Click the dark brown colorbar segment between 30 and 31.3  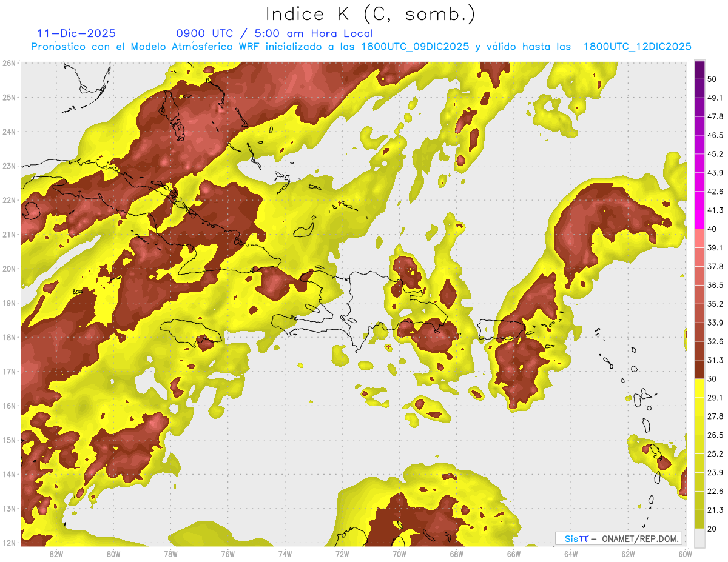[x=699, y=369]
